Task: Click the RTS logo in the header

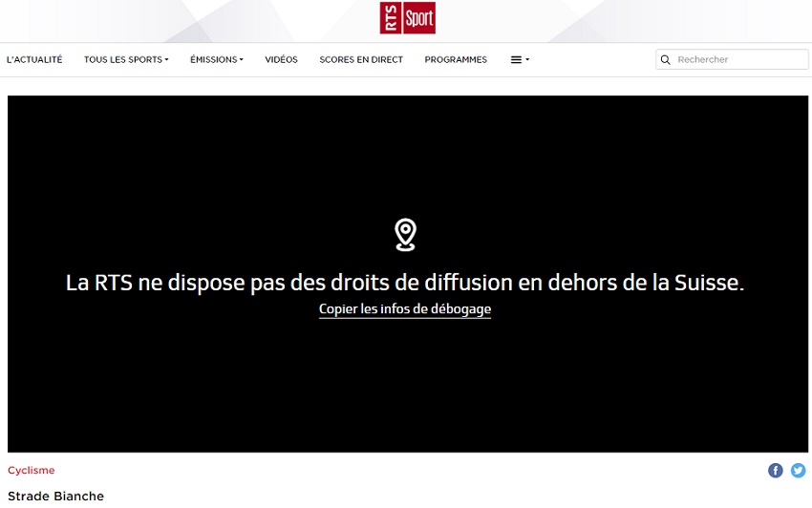Action: tap(390, 18)
